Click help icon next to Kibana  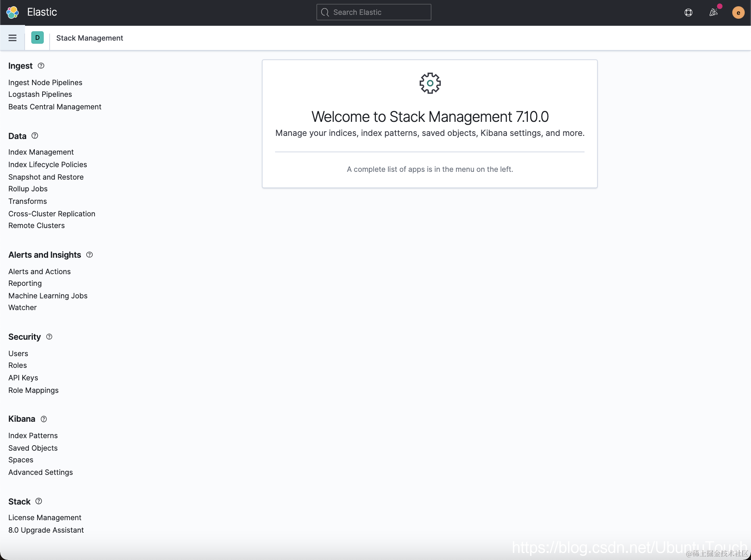coord(44,419)
